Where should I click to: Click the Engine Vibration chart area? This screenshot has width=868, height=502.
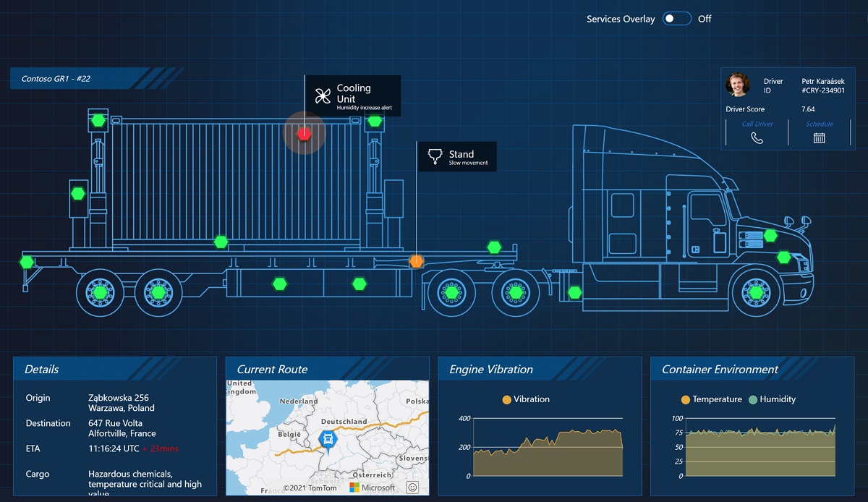pyautogui.click(x=547, y=448)
